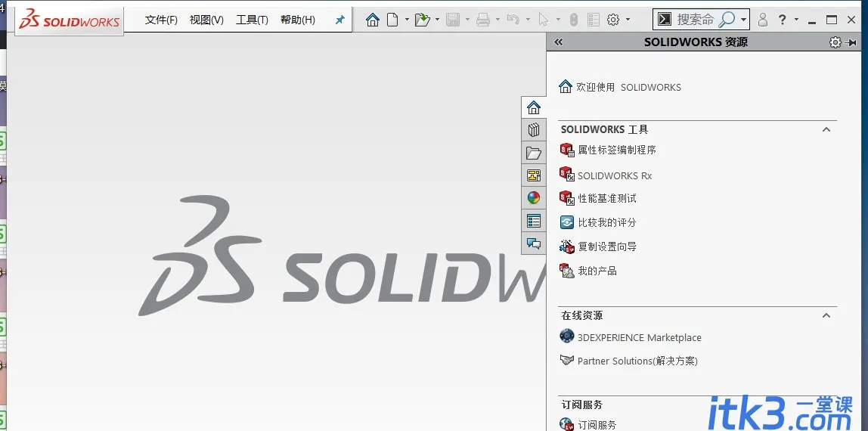Click the SOLIDWORKS logo in the menu bar
This screenshot has width=868, height=431.
point(70,20)
